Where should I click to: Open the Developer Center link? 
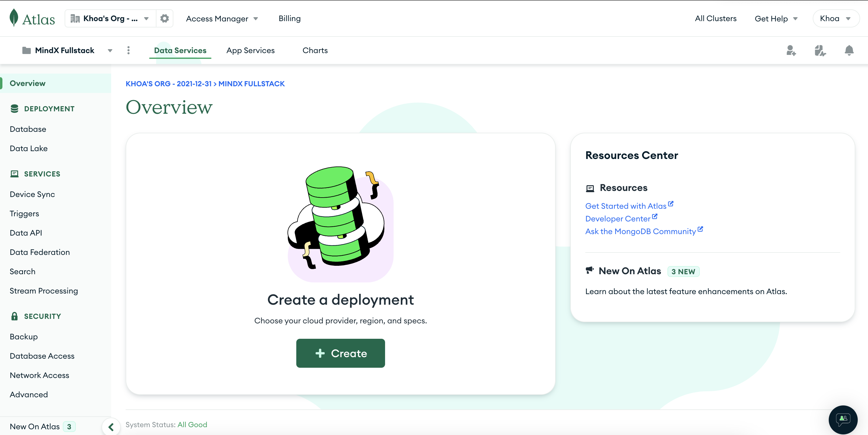click(618, 218)
